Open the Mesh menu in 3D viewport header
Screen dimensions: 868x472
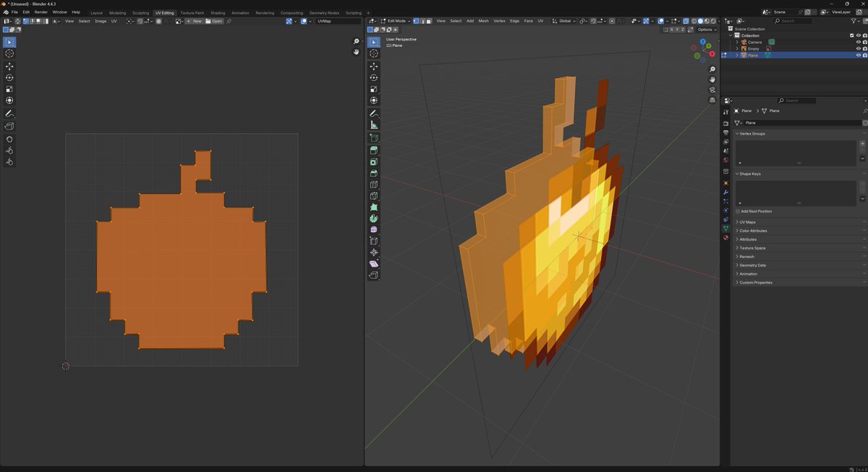click(x=483, y=21)
